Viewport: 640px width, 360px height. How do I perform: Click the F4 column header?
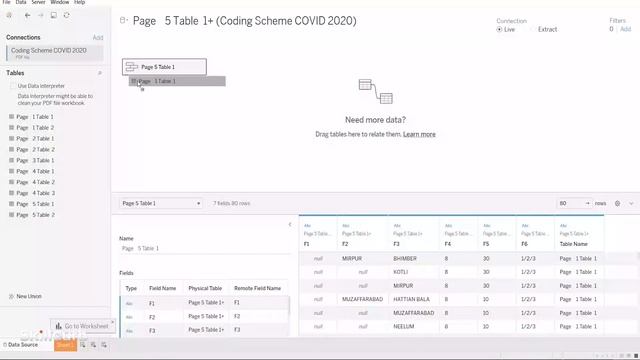pos(458,234)
